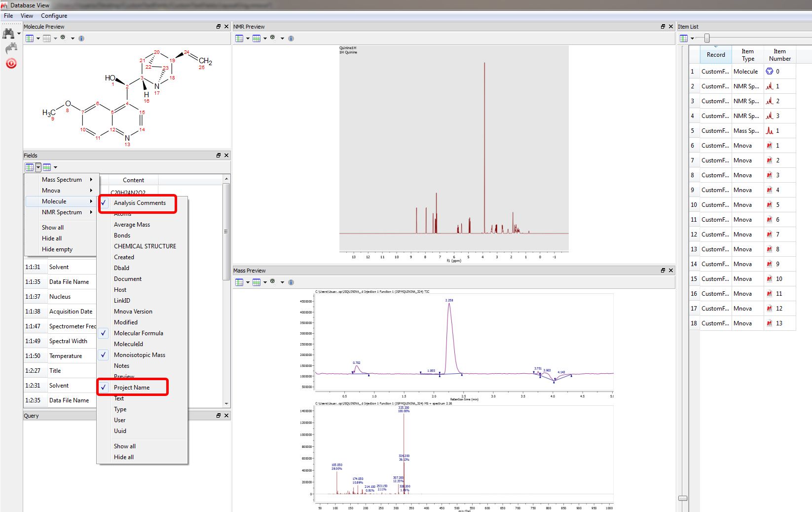Click Mass Preview second table icon
Screen dimensions: 812x512
[x=257, y=282]
